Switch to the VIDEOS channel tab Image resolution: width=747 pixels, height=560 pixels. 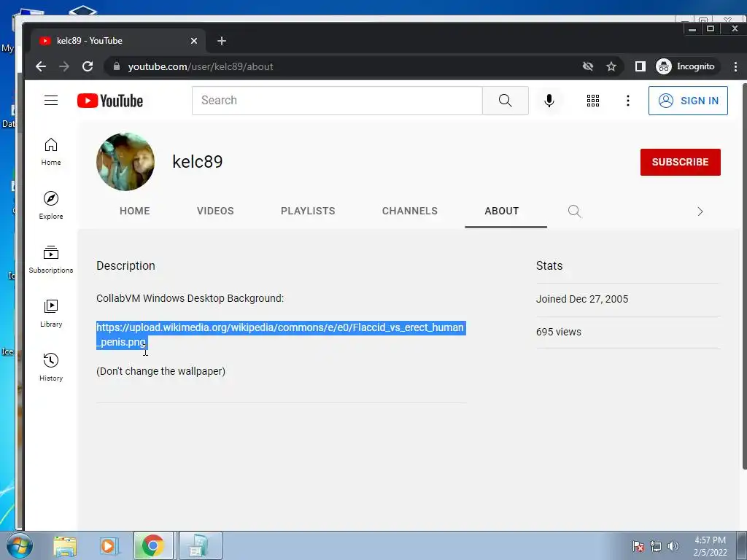(x=215, y=211)
